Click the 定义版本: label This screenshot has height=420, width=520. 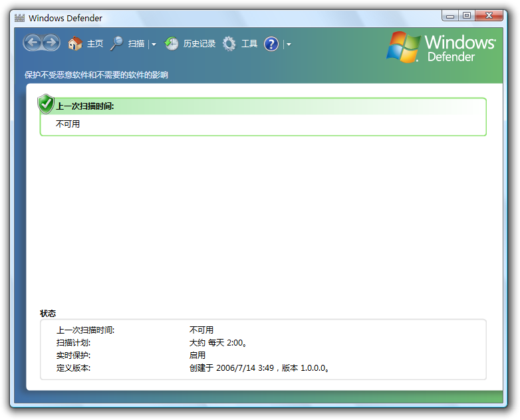[x=73, y=368]
